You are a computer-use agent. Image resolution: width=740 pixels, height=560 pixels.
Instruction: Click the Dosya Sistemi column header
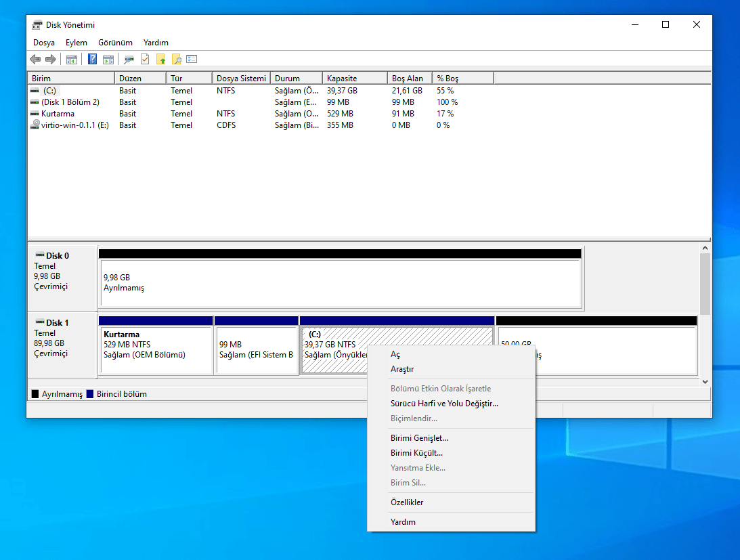(241, 79)
